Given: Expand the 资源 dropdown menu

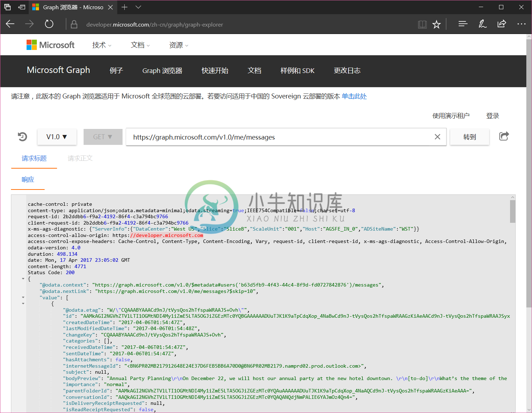Looking at the screenshot, I should point(179,45).
